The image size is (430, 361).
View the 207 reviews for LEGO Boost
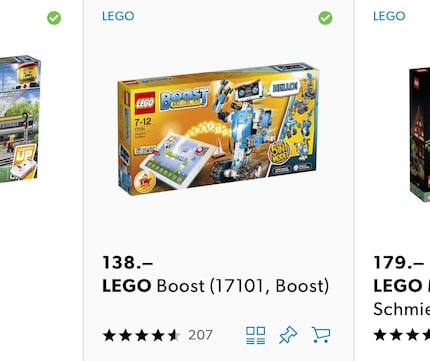point(200,335)
